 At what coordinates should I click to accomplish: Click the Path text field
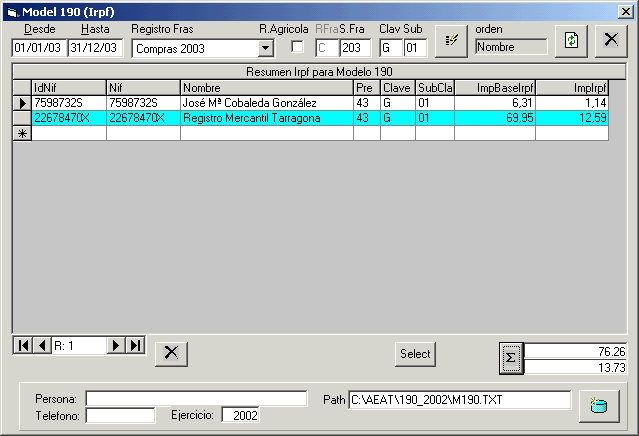(457, 400)
